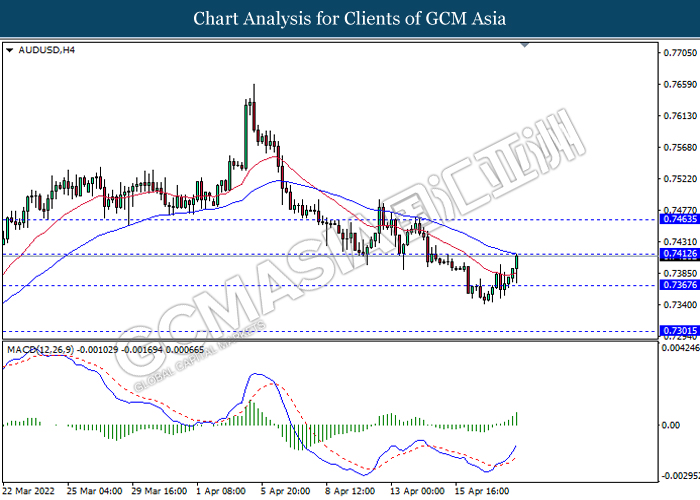
Task: Click the chart shift marker triangle at top
Action: click(x=525, y=45)
